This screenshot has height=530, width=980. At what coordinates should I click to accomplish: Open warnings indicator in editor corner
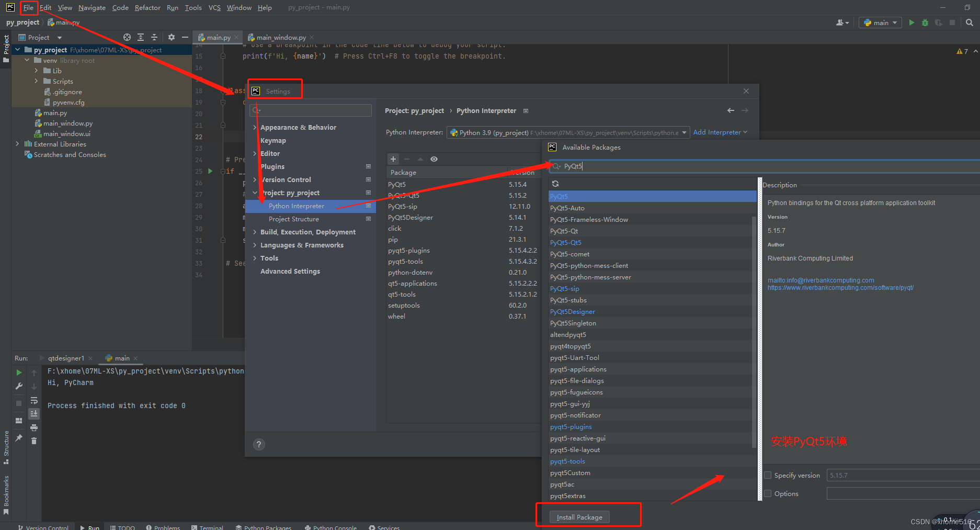[x=962, y=51]
